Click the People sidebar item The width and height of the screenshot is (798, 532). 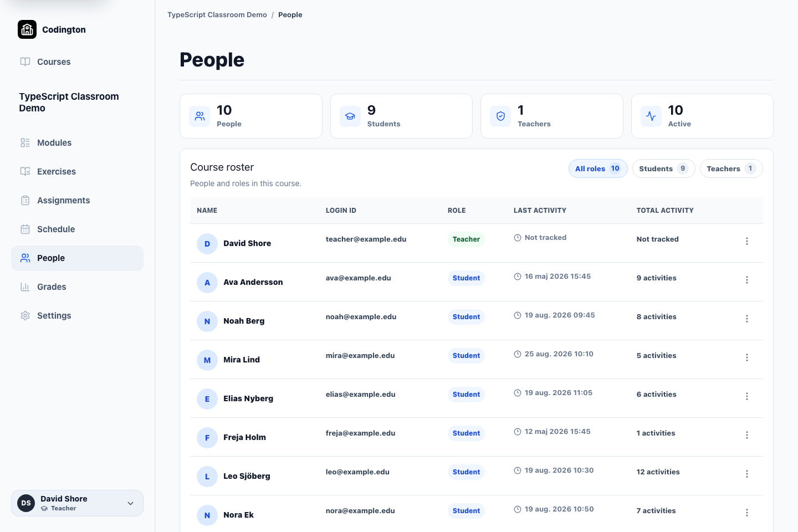(x=77, y=258)
